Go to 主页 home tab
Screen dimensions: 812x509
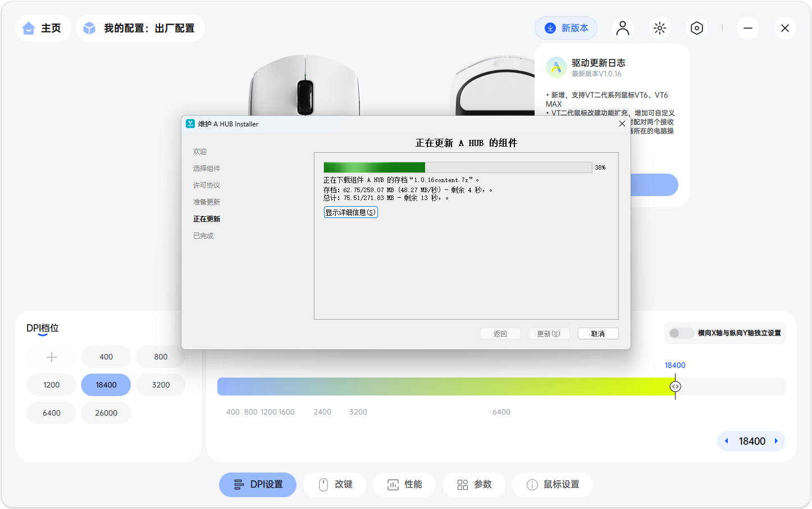tap(43, 28)
